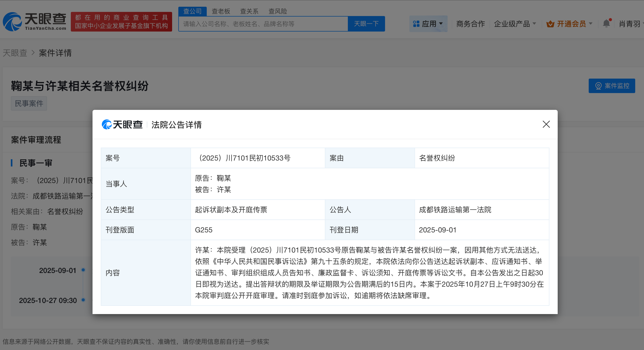This screenshot has width=644, height=350.
Task: Switch to the 查老板 search tab
Action: 221,11
